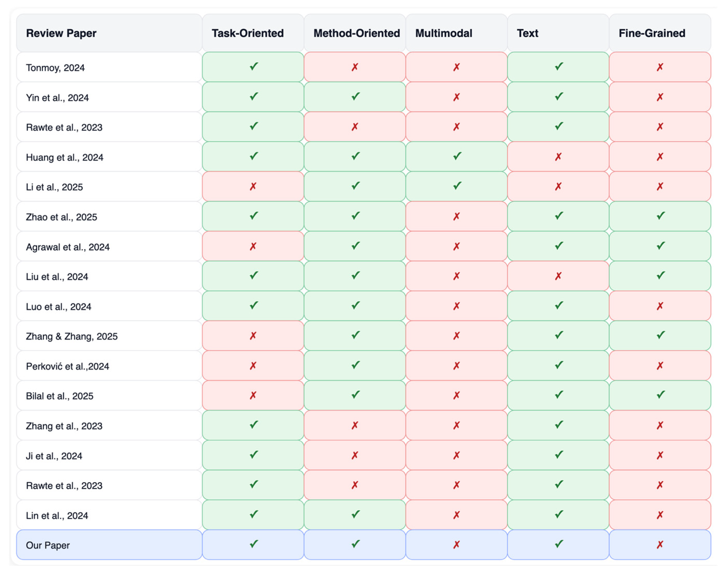The image size is (728, 577).
Task: Select Fine-Grained check mark for Bilal et al., 2025
Action: pyautogui.click(x=661, y=395)
